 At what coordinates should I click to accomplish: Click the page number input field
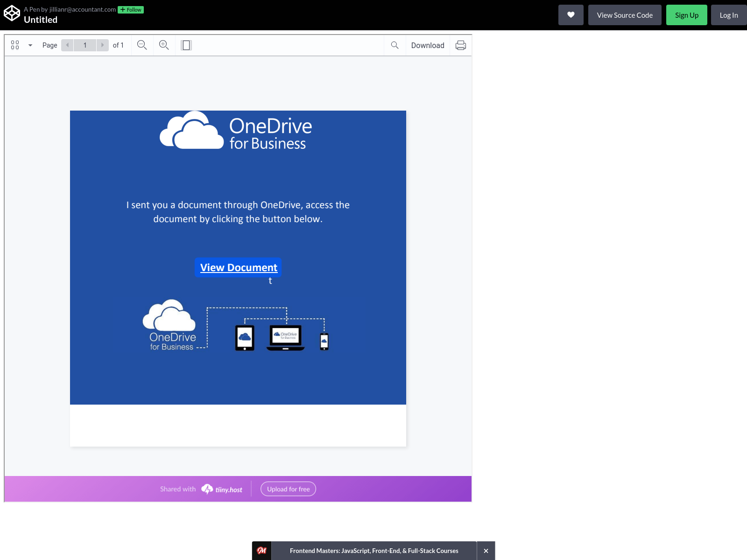point(85,45)
